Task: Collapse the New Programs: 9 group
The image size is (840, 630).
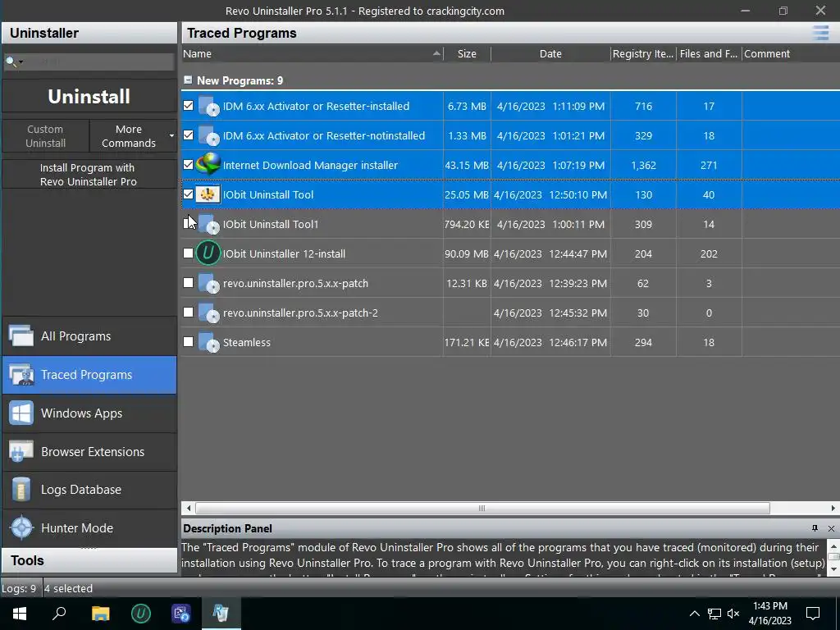Action: [188, 80]
